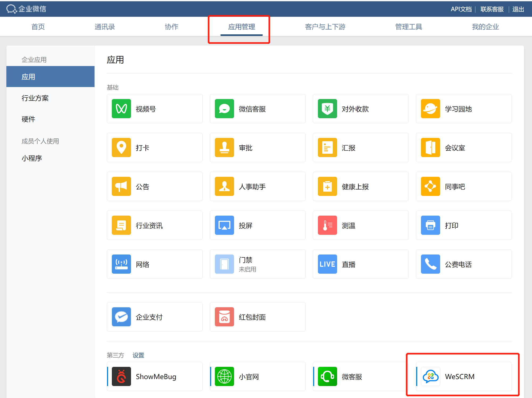
Task: Click the 联系客服 link
Action: click(492, 9)
